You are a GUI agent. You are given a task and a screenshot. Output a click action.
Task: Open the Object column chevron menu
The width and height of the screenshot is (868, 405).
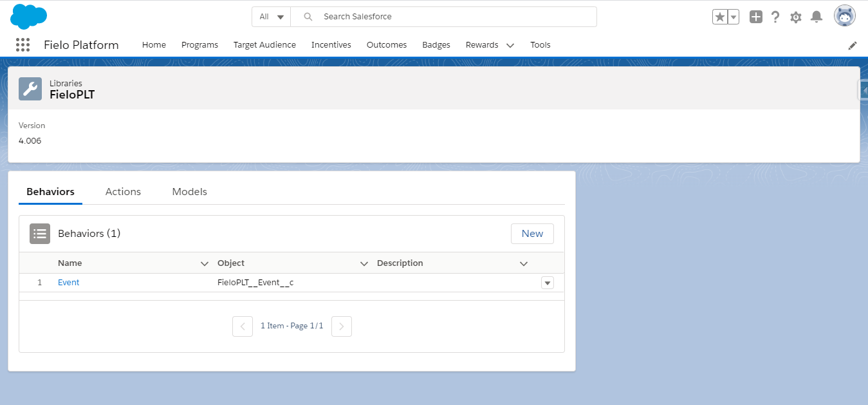coord(364,263)
